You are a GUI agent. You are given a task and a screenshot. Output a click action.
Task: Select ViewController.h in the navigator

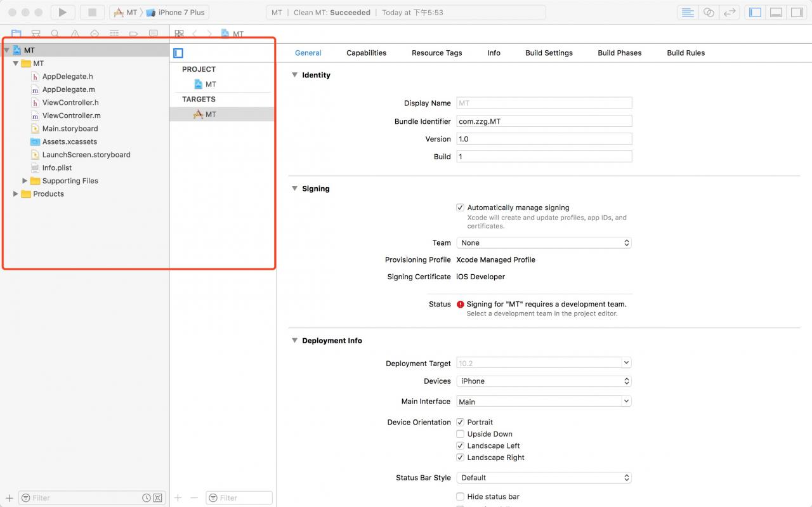pyautogui.click(x=70, y=103)
